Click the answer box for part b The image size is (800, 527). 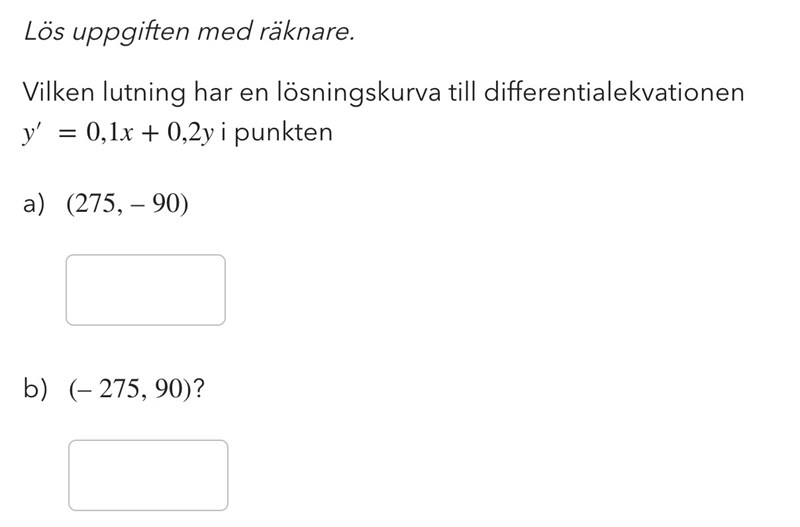click(148, 475)
